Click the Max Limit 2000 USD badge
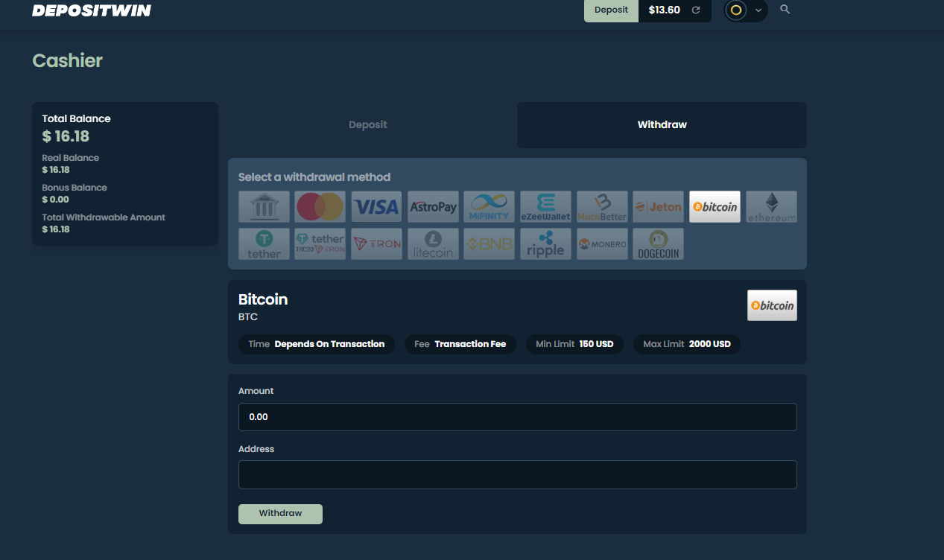 (x=687, y=344)
